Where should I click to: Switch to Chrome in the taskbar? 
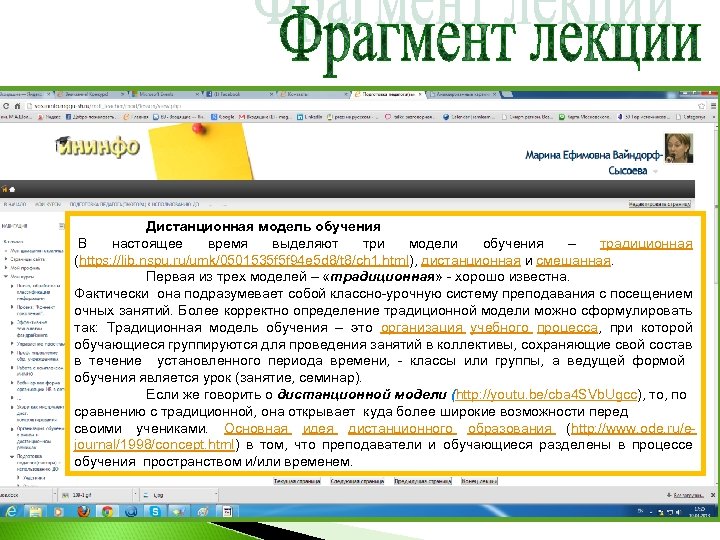(107, 511)
